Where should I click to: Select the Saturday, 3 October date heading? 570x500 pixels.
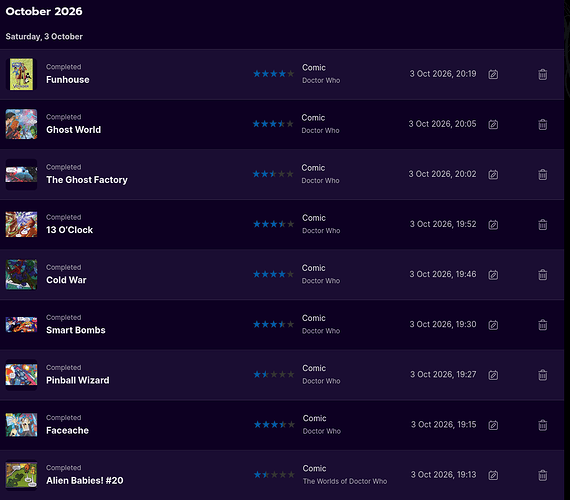[44, 37]
